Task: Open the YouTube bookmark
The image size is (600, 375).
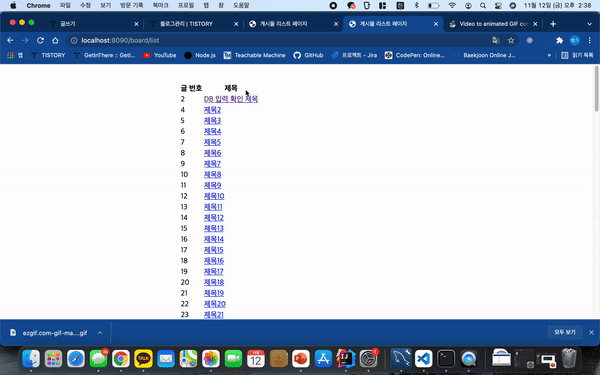Action: pyautogui.click(x=160, y=55)
